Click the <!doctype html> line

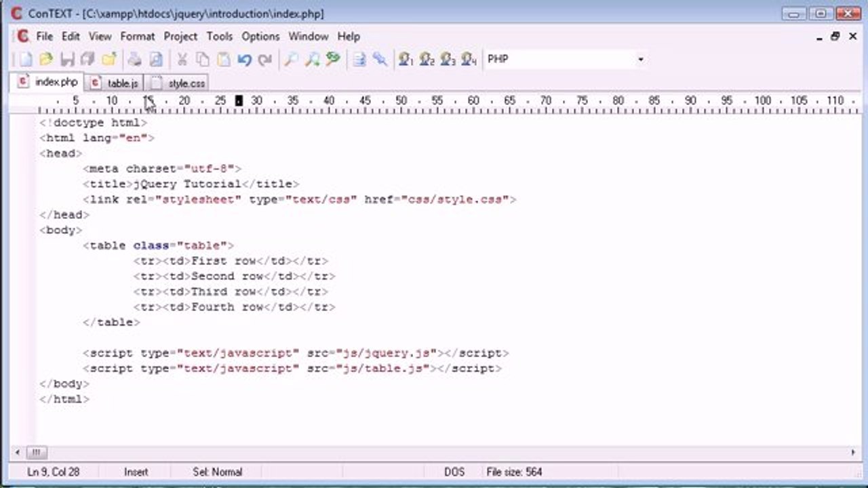click(x=93, y=123)
